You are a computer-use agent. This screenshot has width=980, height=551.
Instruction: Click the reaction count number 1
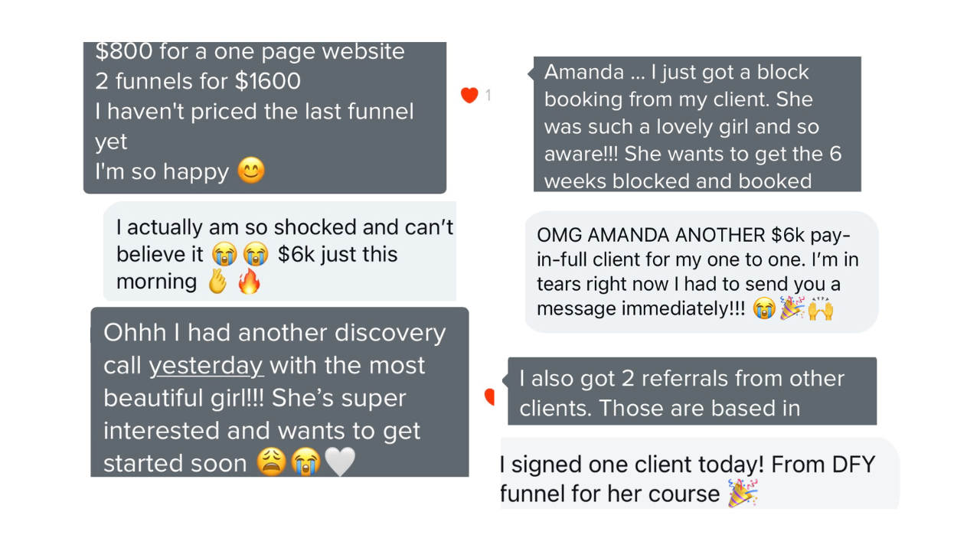pyautogui.click(x=488, y=96)
